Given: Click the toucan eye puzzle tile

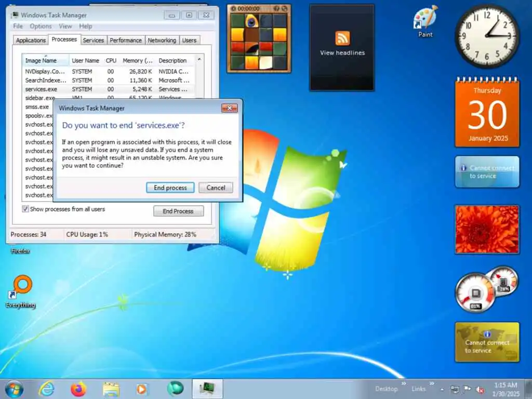Looking at the screenshot, I should tap(251, 21).
